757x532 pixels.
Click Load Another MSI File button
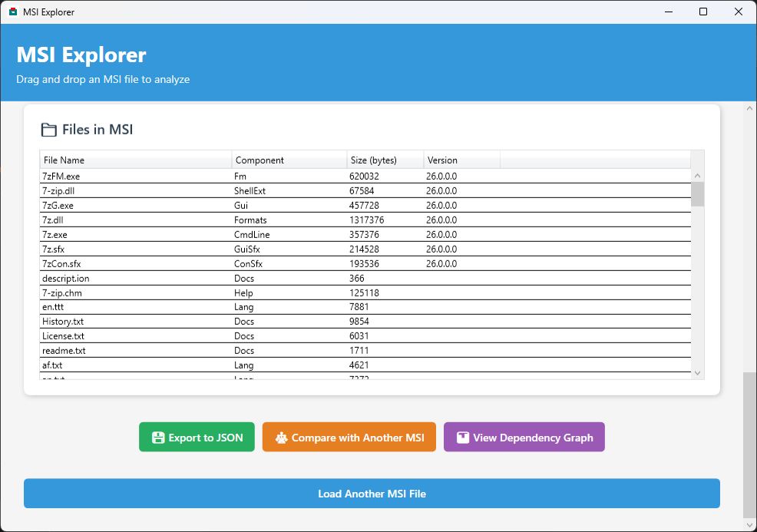coord(372,494)
